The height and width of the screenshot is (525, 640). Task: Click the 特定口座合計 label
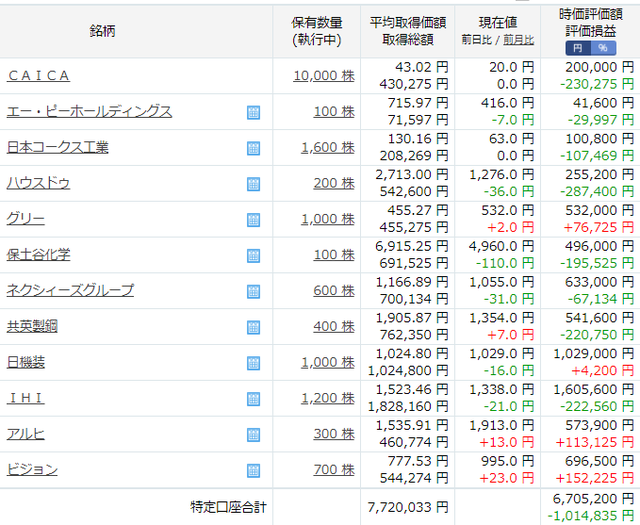(228, 507)
